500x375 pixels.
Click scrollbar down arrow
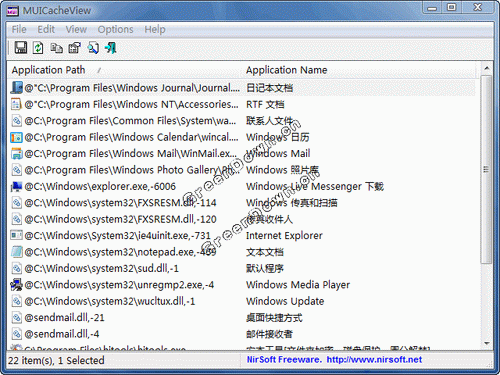(486, 343)
